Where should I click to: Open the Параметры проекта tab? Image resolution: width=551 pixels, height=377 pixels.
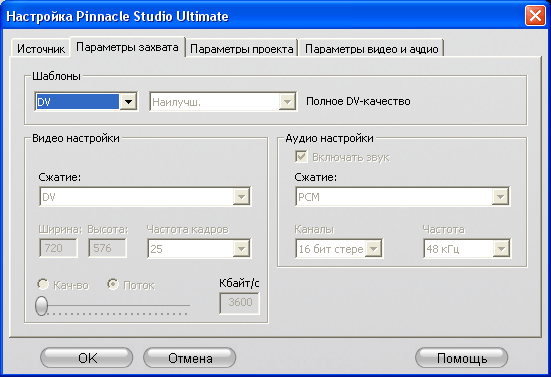(242, 48)
